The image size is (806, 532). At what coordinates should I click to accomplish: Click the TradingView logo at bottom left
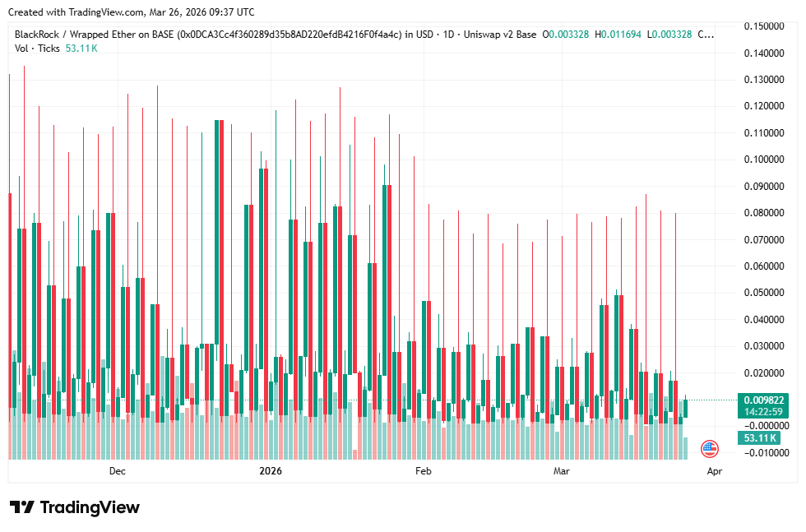click(75, 507)
